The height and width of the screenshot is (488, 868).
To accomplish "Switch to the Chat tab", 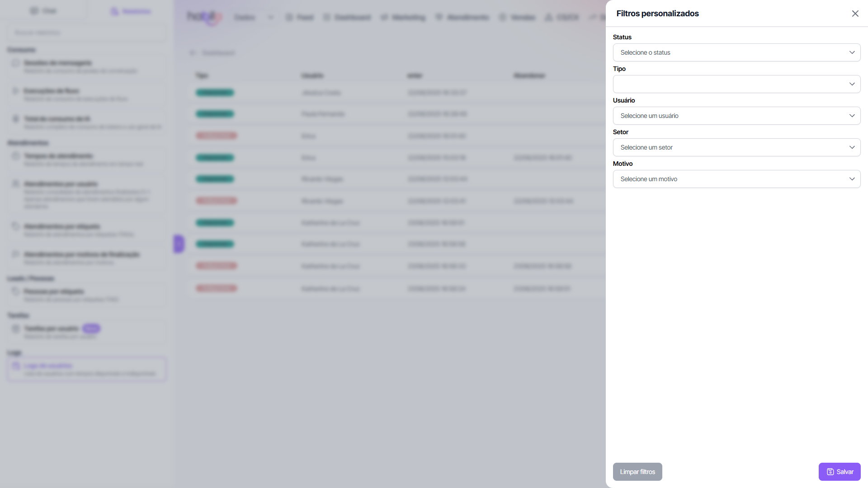I will (x=43, y=11).
